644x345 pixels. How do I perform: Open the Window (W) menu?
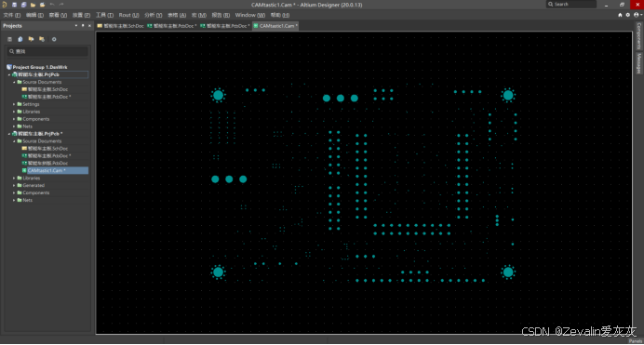[249, 15]
